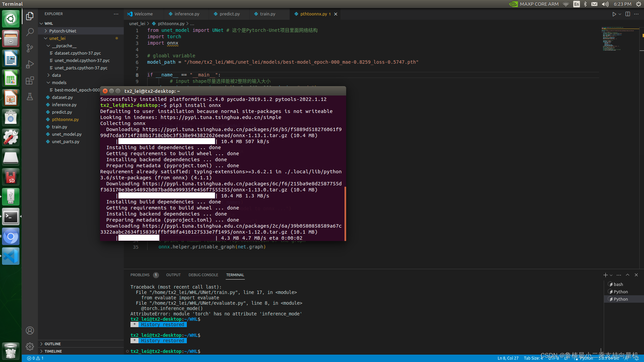This screenshot has width=644, height=362.
Task: Switch to the train.py tab
Action: (x=267, y=14)
